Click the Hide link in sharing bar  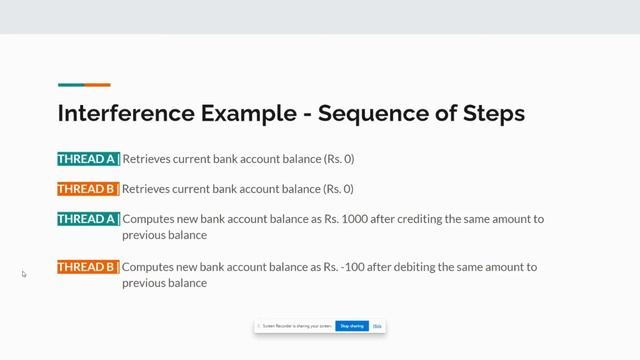pyautogui.click(x=377, y=326)
